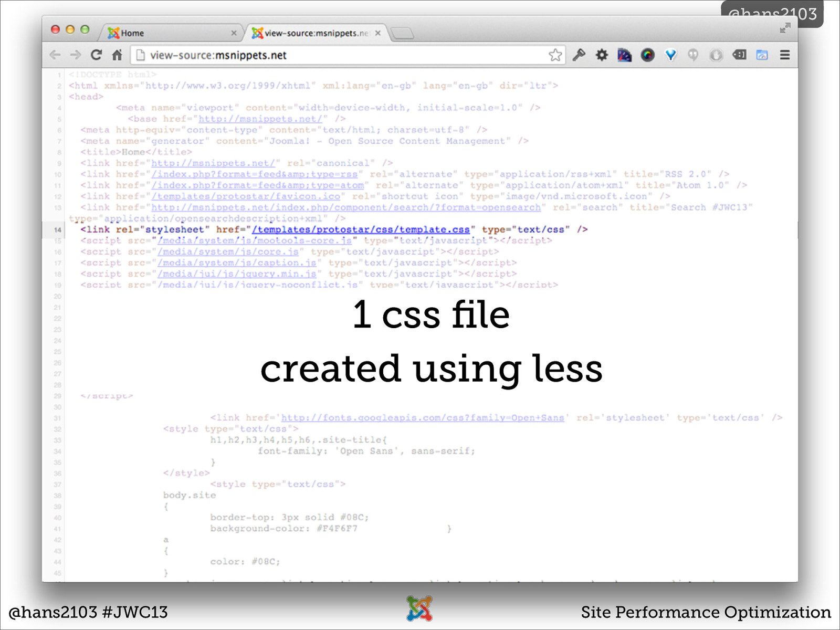Click the grey speech bubble extension icon
840x630 pixels.
click(x=693, y=55)
